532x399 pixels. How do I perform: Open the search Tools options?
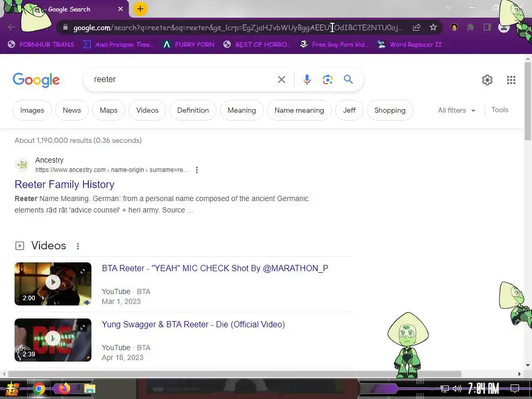pos(500,110)
